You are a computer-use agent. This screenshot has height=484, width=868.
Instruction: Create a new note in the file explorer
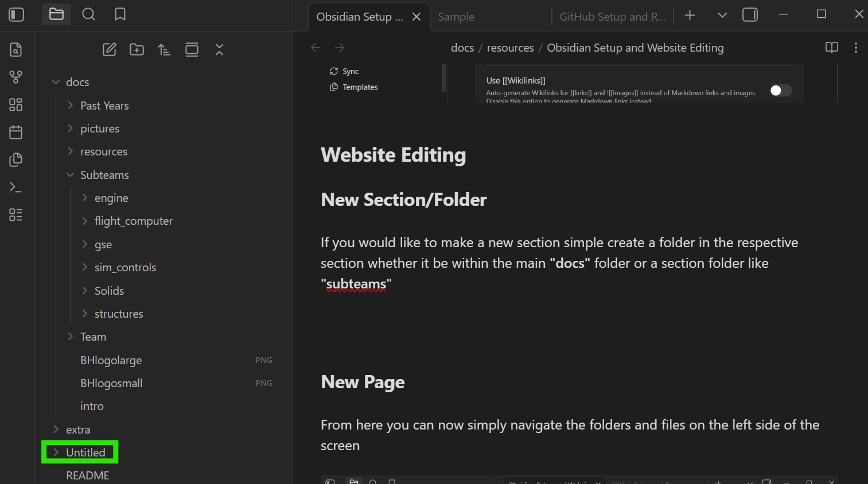point(110,50)
